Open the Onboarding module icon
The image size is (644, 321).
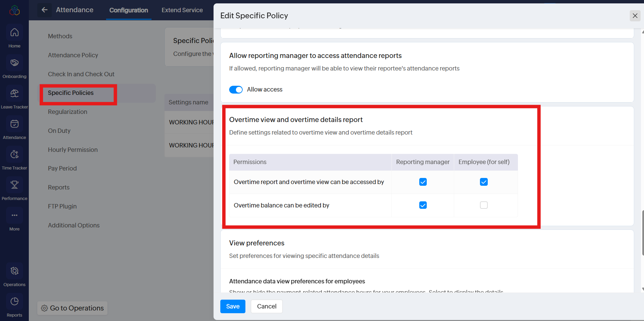click(x=14, y=63)
